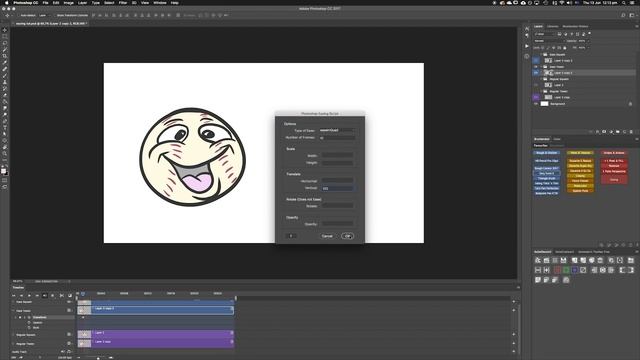This screenshot has width=640, height=360.
Task: Click Split at Playhead scissors icon
Action: (x=62, y=296)
